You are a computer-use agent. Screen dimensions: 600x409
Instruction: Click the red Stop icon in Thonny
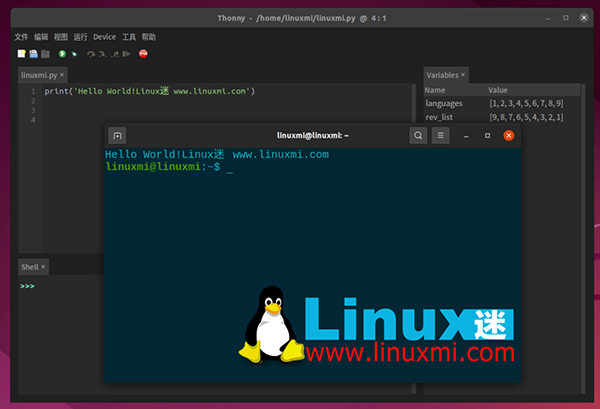click(x=143, y=54)
